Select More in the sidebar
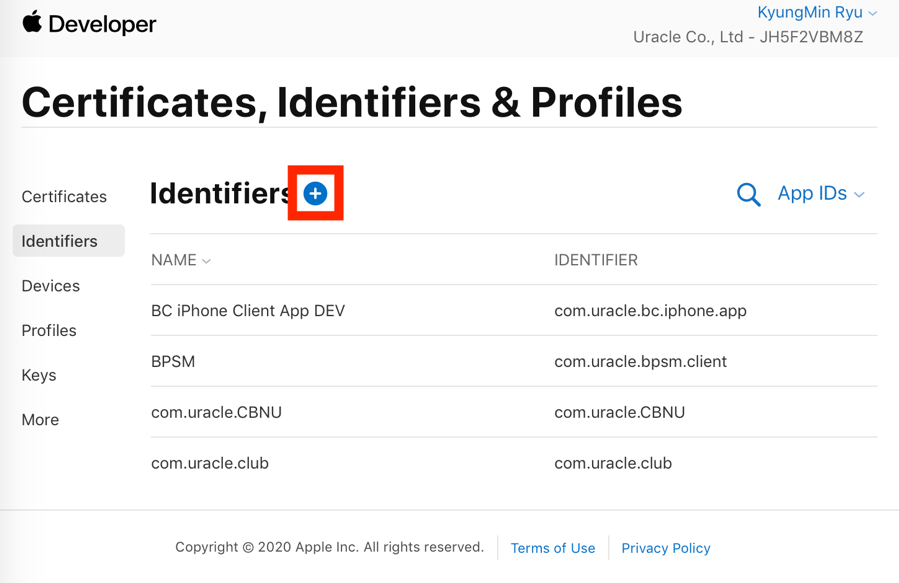This screenshot has height=583, width=899. coord(40,420)
